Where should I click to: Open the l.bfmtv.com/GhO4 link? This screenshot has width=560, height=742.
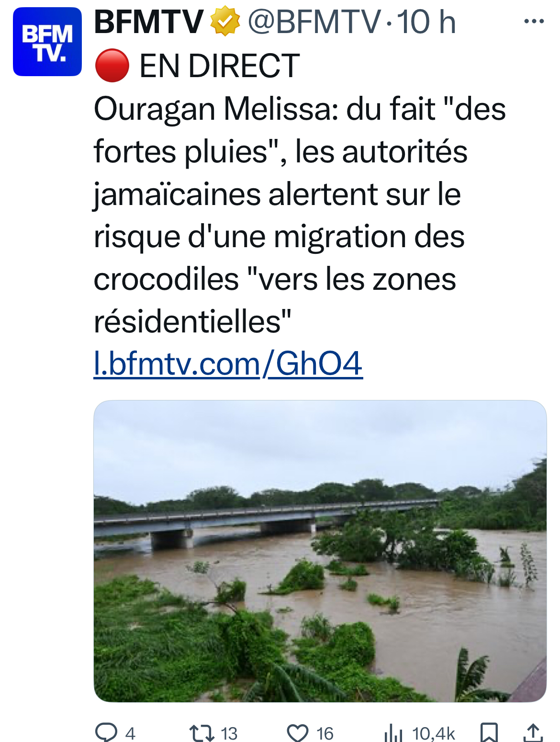228,364
